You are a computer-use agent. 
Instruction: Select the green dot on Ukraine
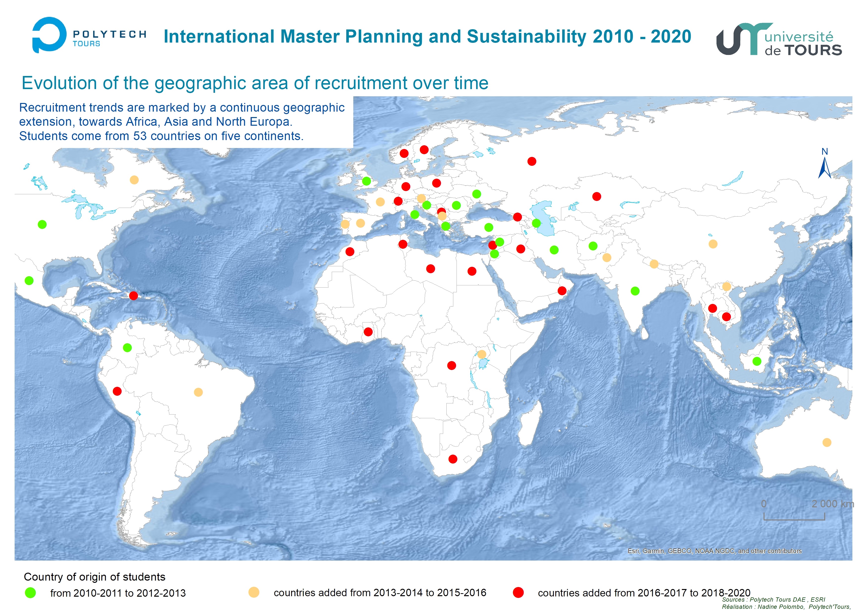coord(477,194)
